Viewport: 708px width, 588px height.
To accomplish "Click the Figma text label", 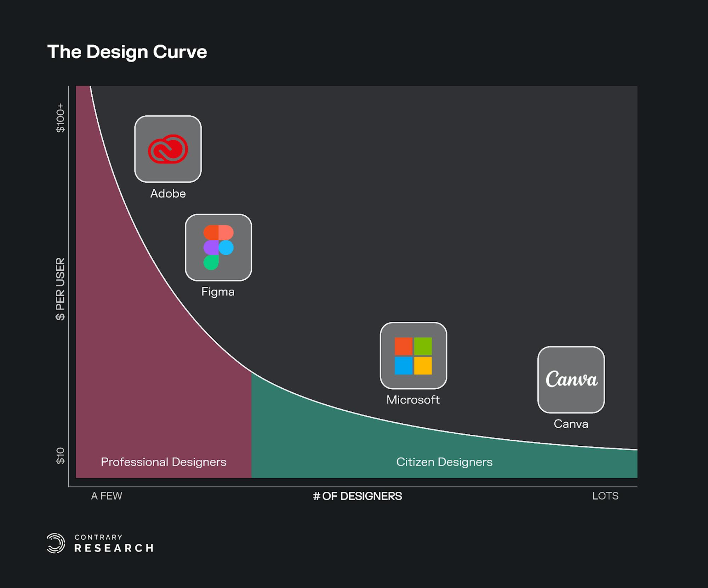I will pos(218,292).
